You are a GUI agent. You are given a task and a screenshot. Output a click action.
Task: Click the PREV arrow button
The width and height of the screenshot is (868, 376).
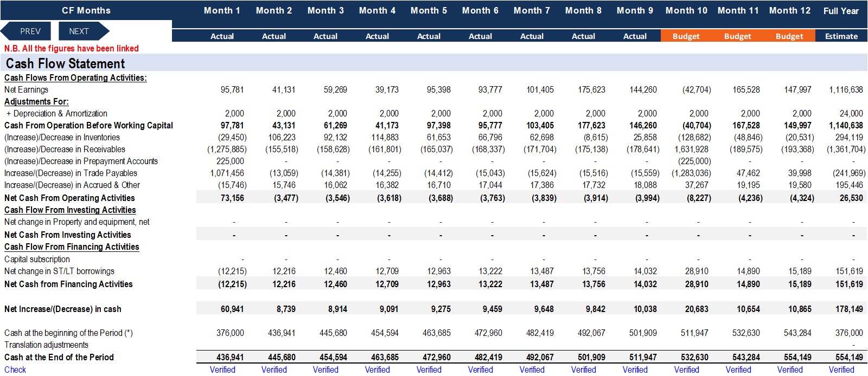point(26,31)
